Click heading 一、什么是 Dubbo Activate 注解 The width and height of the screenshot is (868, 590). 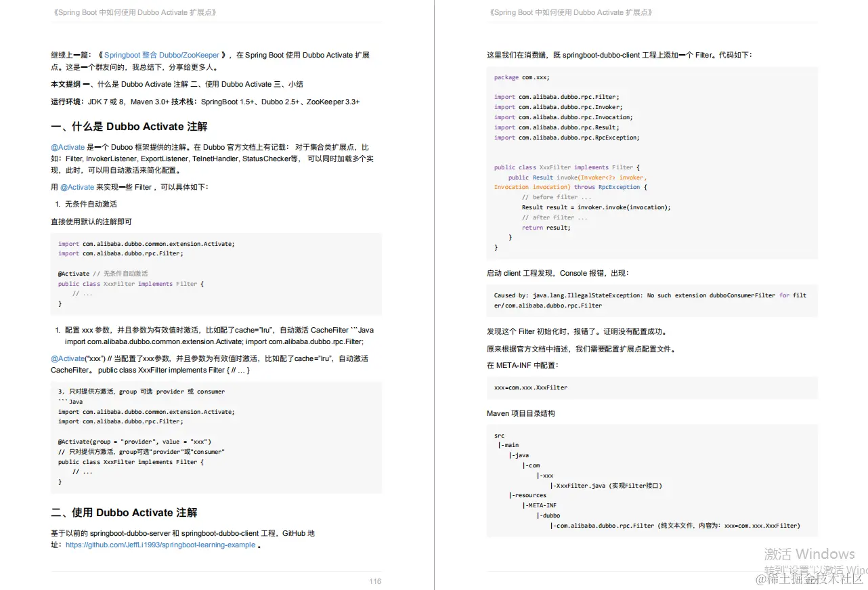click(129, 126)
